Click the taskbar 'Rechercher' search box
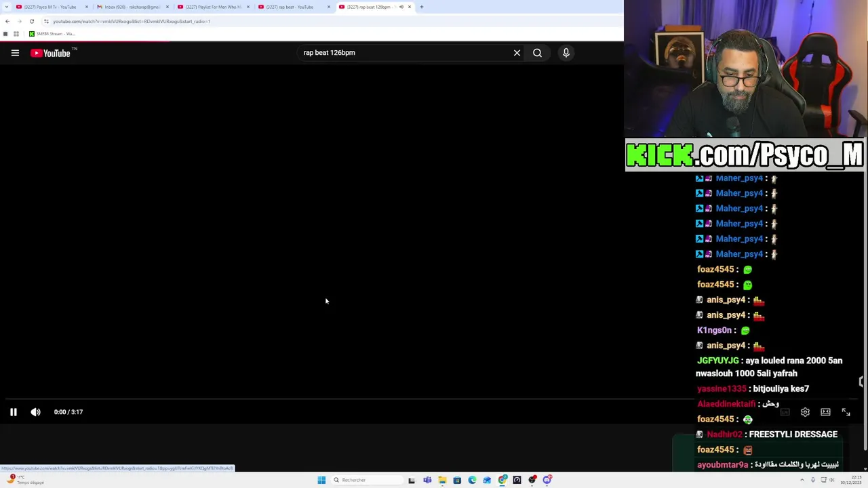 point(367,480)
